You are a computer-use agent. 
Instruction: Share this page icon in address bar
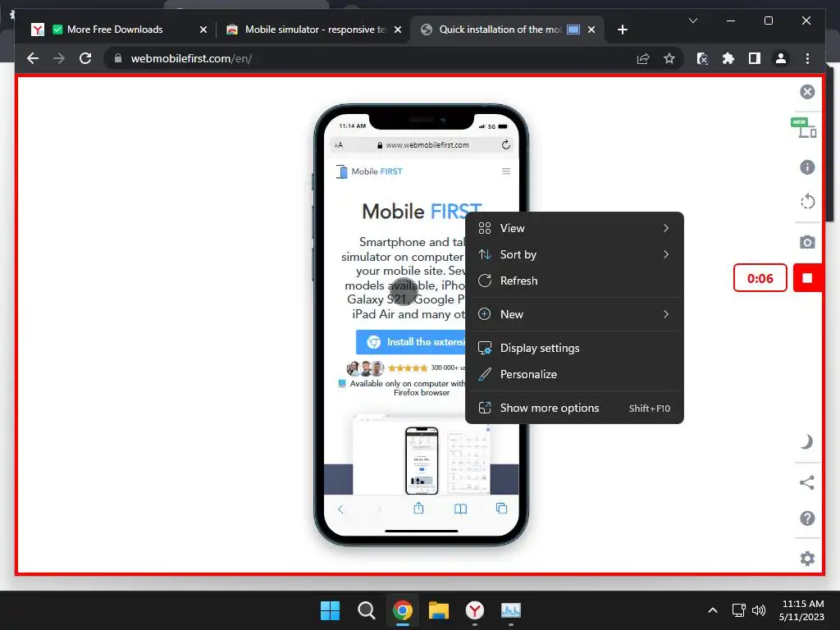tap(643, 58)
